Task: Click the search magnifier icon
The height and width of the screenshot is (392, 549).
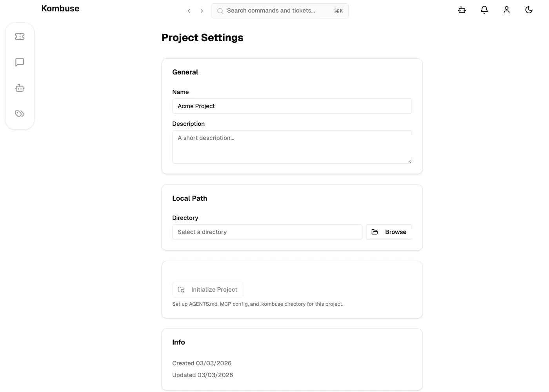Action: click(x=220, y=11)
